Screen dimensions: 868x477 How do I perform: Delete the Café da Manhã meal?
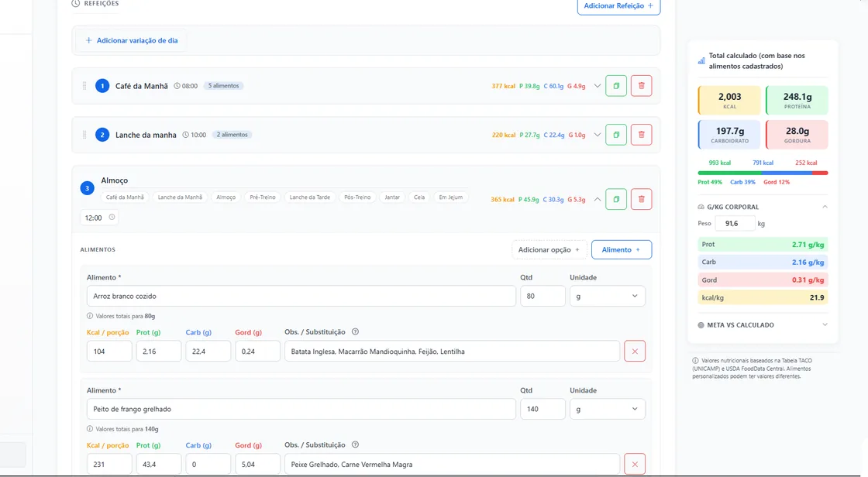[642, 86]
